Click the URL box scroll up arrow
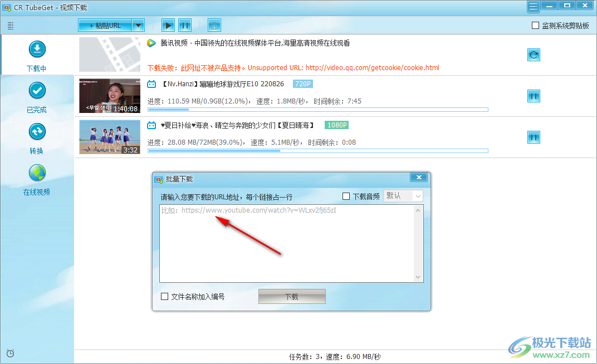The width and height of the screenshot is (597, 364). tap(418, 210)
